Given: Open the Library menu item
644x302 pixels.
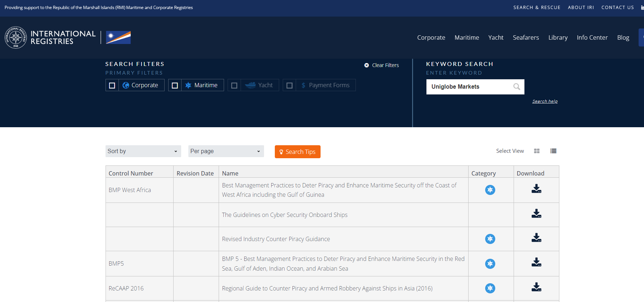Looking at the screenshot, I should [558, 37].
